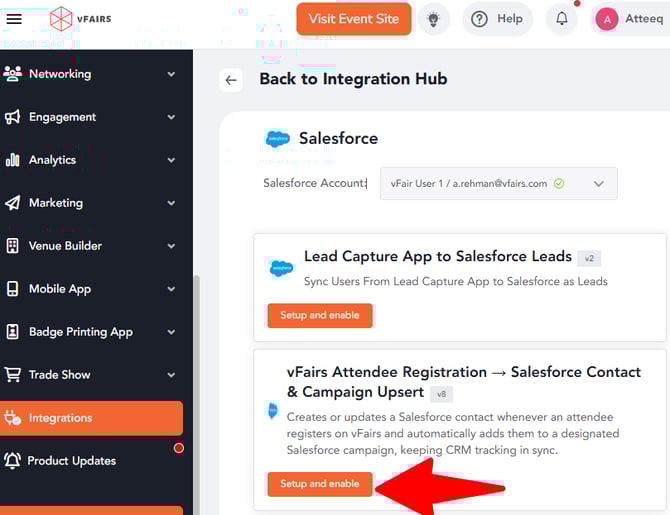670x515 pixels.
Task: Click Setup and enable for Attendee Registration
Action: point(320,484)
